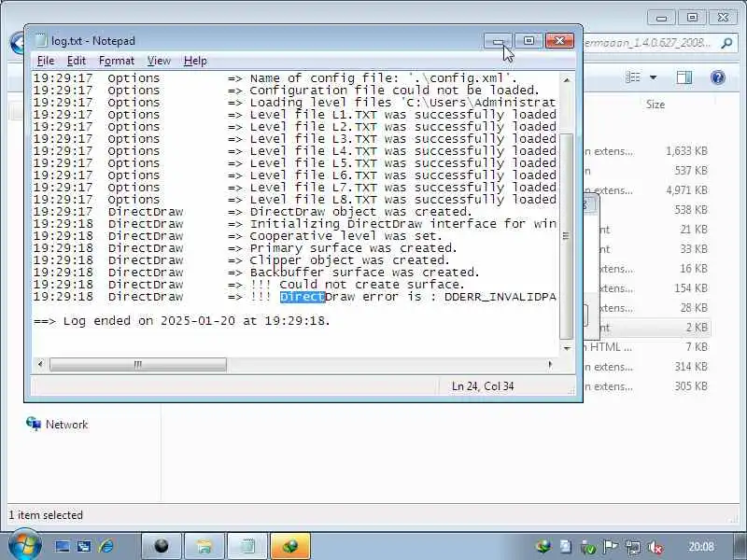Click the Switch between windows quick launch icon
The image size is (747, 560).
coord(84,546)
